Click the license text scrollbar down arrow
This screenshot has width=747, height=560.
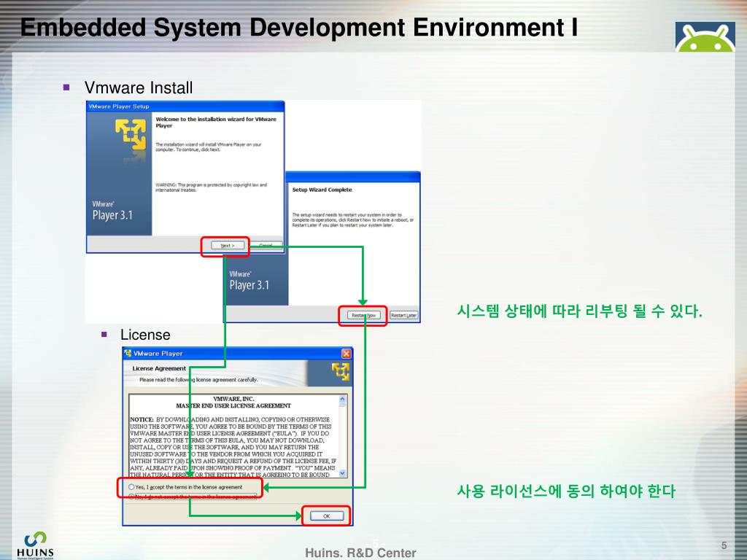(x=343, y=473)
